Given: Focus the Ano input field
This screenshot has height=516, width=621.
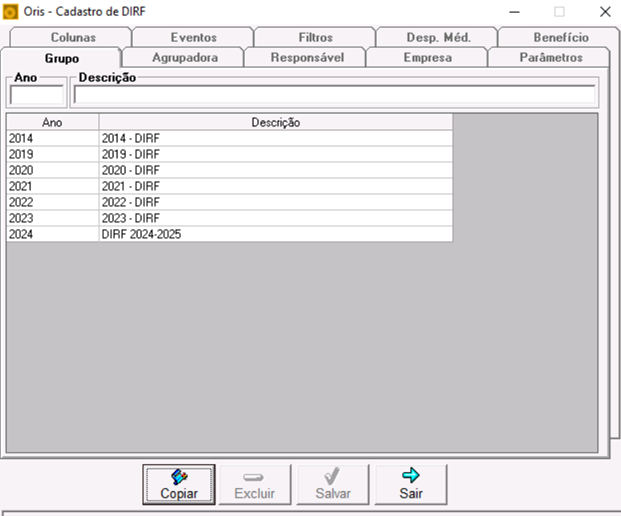Looking at the screenshot, I should coord(36,95).
